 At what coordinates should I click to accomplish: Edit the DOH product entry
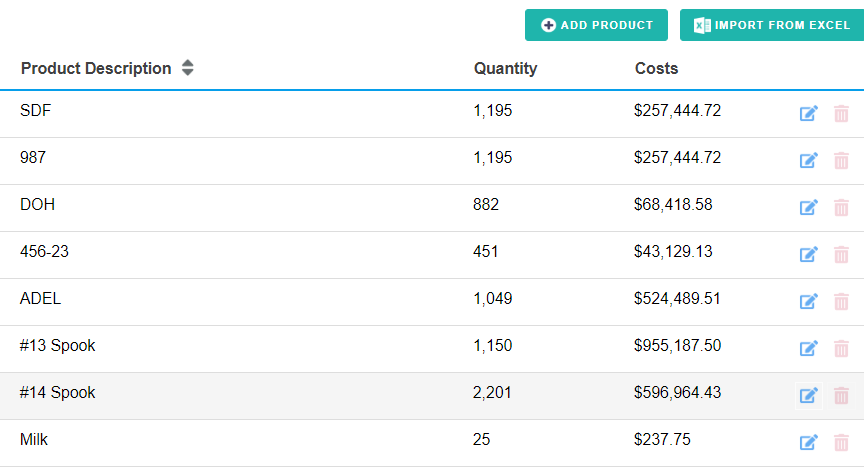coord(808,208)
